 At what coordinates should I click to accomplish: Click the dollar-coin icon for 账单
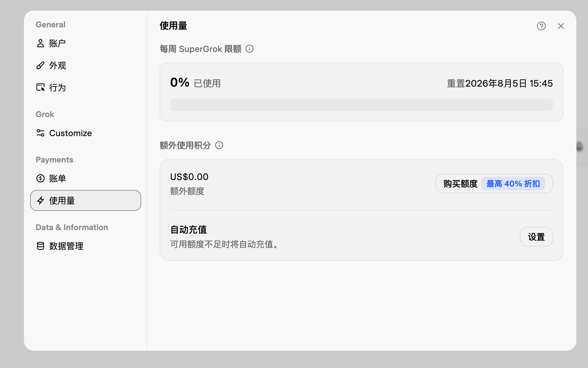[x=40, y=178]
